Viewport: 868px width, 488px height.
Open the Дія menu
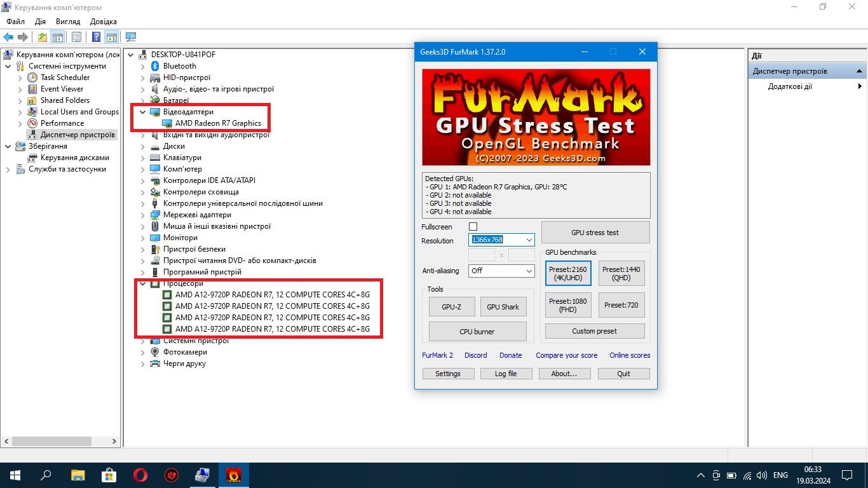coord(41,22)
